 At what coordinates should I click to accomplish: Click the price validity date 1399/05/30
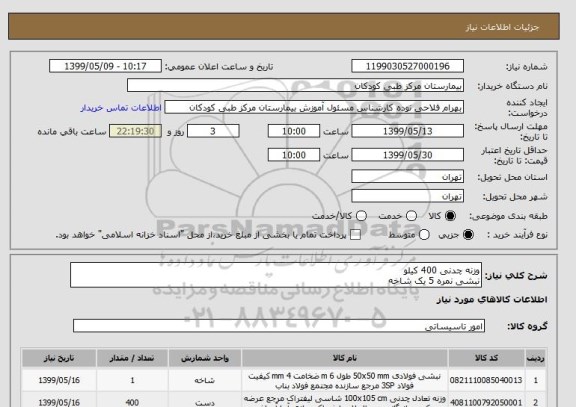click(407, 155)
